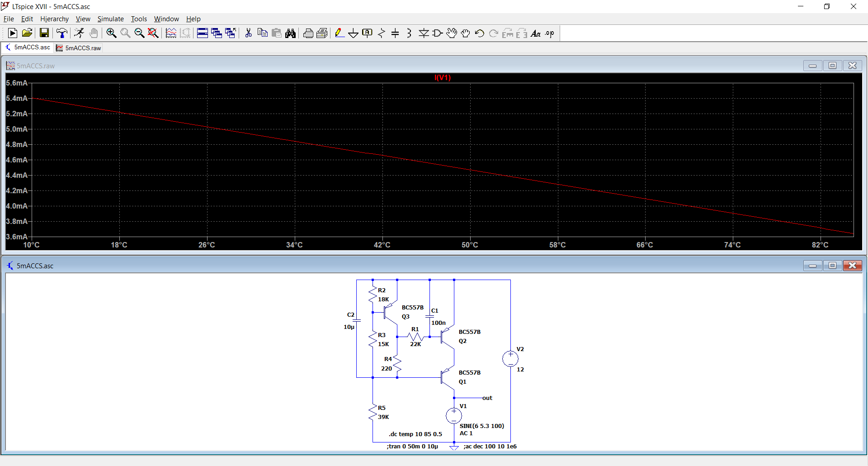This screenshot has height=466, width=868.
Task: Select the Draw wire pencil tool
Action: click(340, 33)
